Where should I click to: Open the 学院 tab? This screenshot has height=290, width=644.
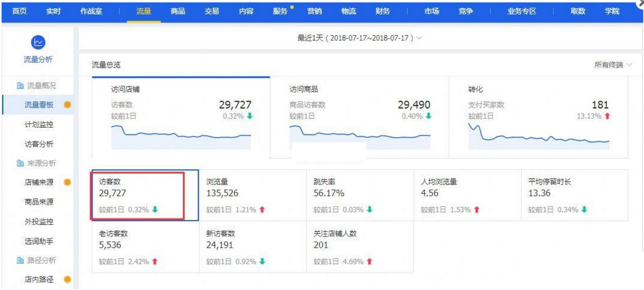(612, 11)
